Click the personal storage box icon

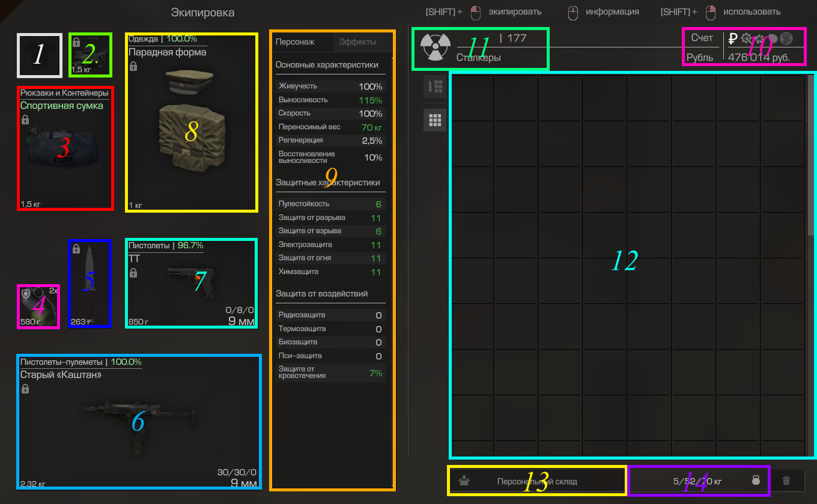[x=463, y=481]
